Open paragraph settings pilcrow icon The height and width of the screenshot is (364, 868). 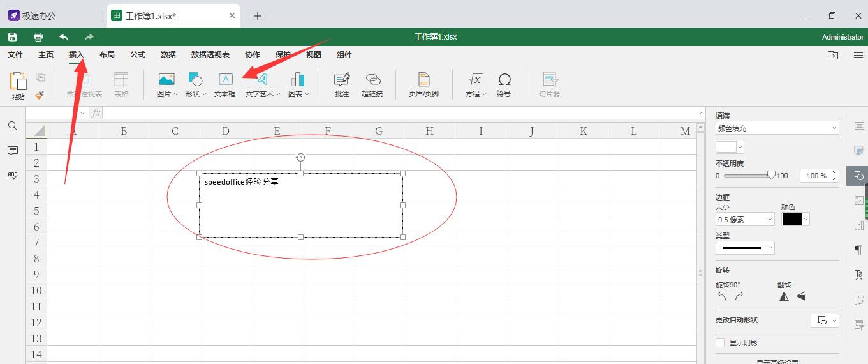pos(858,250)
